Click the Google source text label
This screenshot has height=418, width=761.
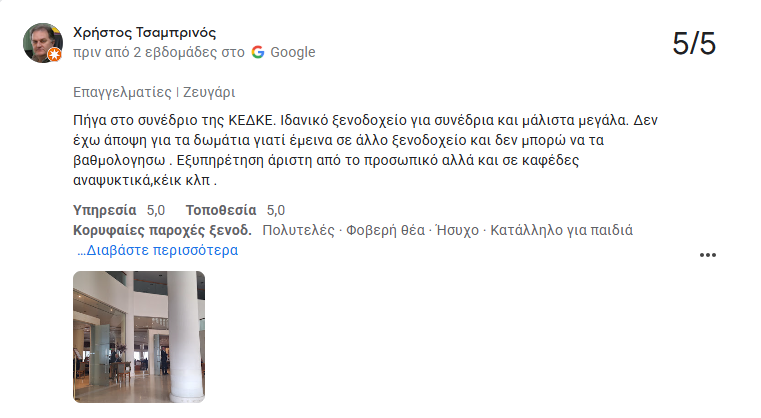coord(293,52)
